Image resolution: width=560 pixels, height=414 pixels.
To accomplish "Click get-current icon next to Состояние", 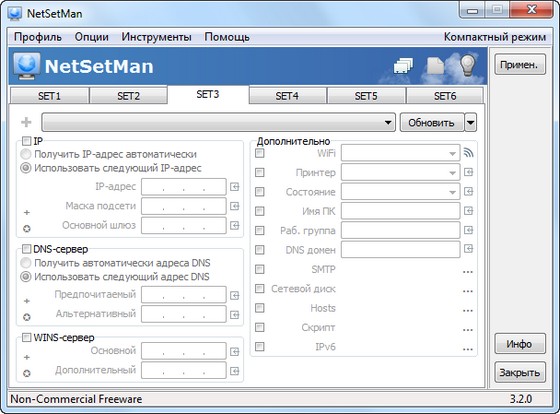I will (x=468, y=192).
